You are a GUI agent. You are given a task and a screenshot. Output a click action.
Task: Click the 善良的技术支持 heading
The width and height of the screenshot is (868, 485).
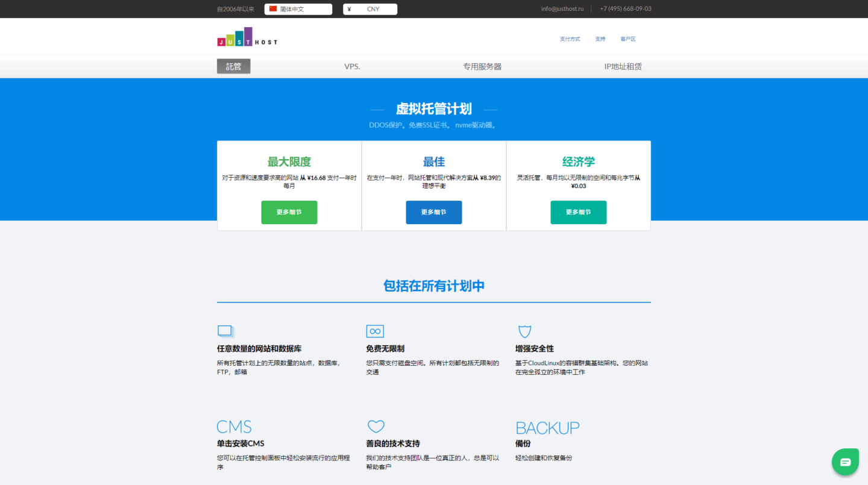(393, 443)
